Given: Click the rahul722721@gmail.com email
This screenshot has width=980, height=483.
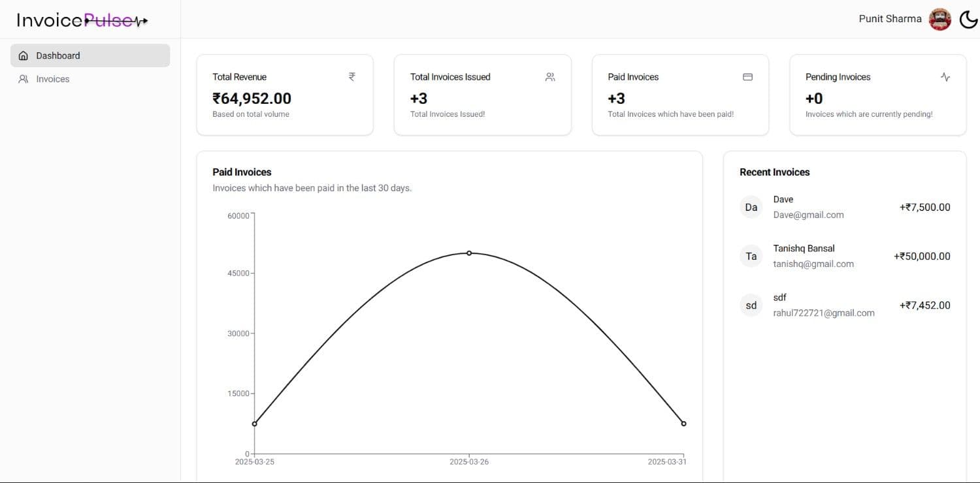Looking at the screenshot, I should click(824, 313).
